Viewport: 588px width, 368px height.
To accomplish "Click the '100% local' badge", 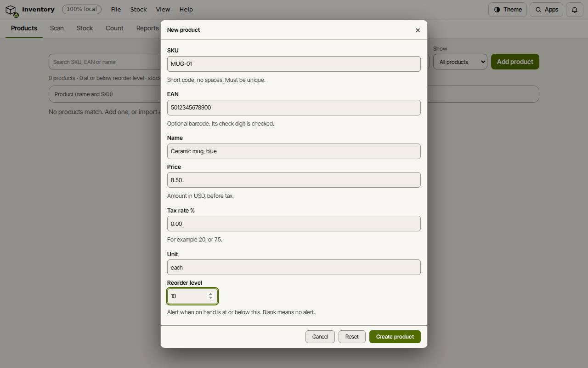I will point(82,9).
